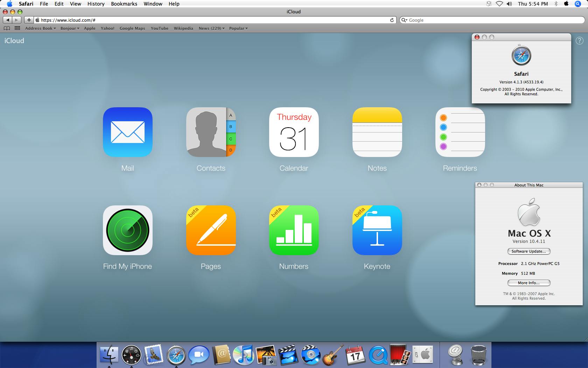Open the History menu
Viewport: 588px width, 368px height.
pyautogui.click(x=96, y=4)
